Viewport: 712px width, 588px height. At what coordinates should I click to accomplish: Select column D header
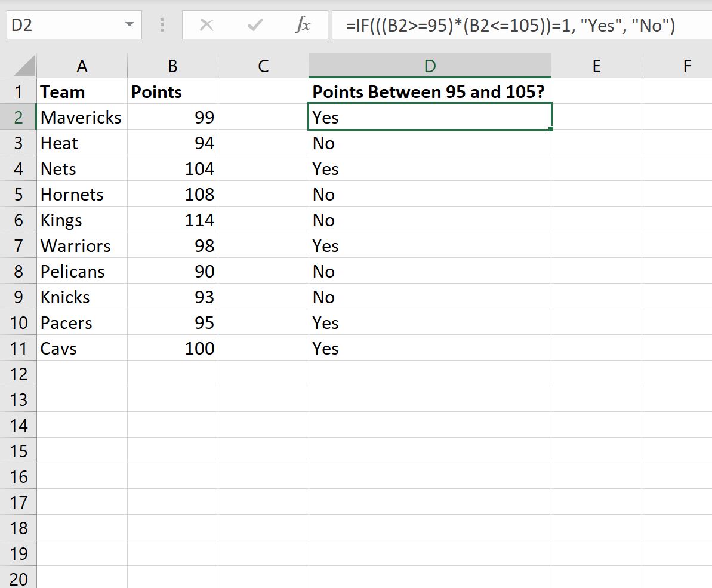pyautogui.click(x=430, y=66)
